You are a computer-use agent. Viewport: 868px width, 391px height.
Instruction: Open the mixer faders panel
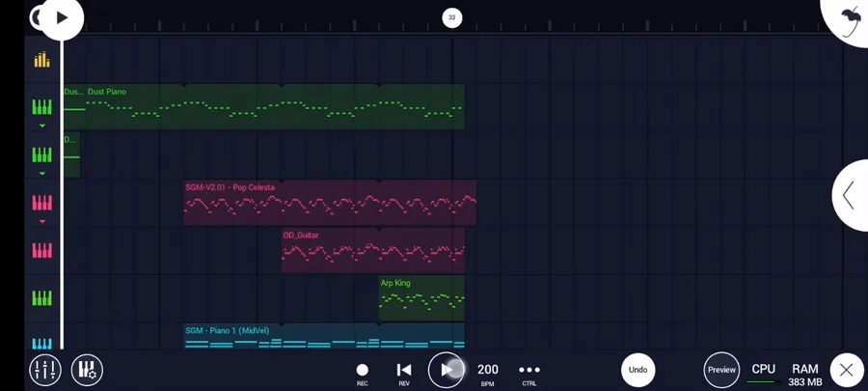tap(45, 370)
